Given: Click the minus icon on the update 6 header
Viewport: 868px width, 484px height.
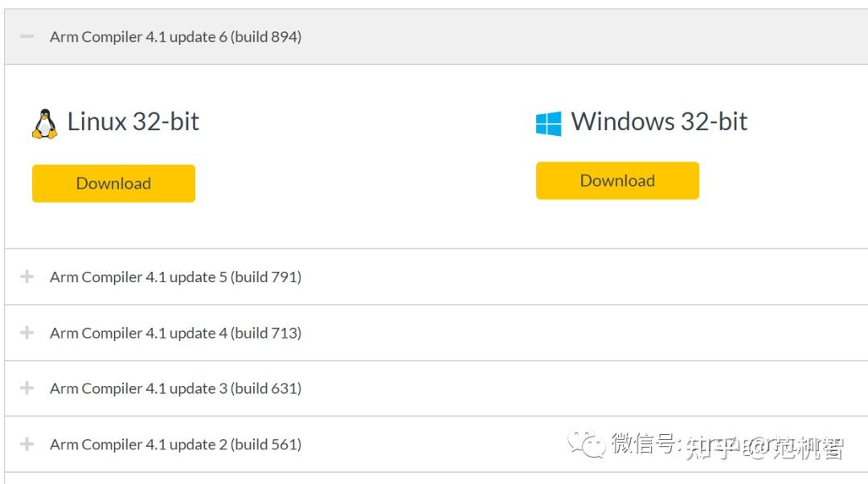Looking at the screenshot, I should pos(27,37).
